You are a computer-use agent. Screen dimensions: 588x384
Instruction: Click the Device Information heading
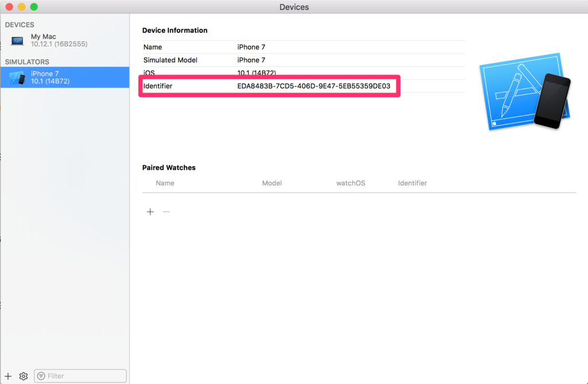(x=175, y=30)
